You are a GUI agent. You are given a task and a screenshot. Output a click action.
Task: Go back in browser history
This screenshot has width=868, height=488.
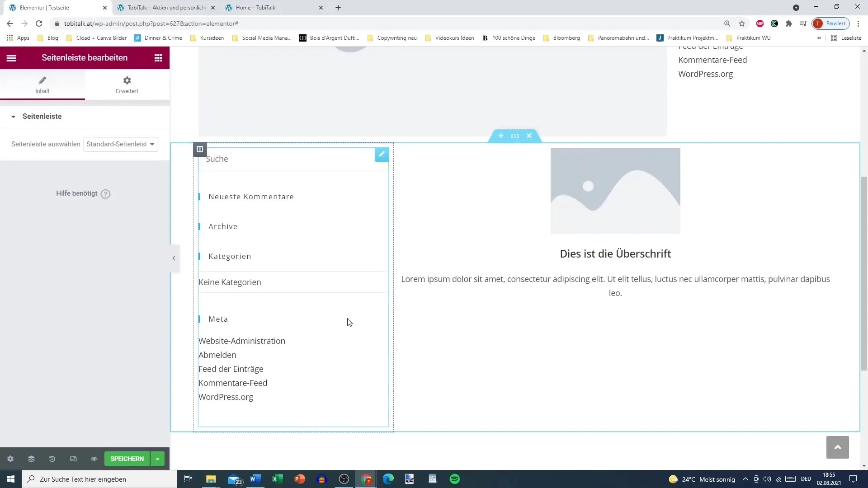tap(10, 23)
